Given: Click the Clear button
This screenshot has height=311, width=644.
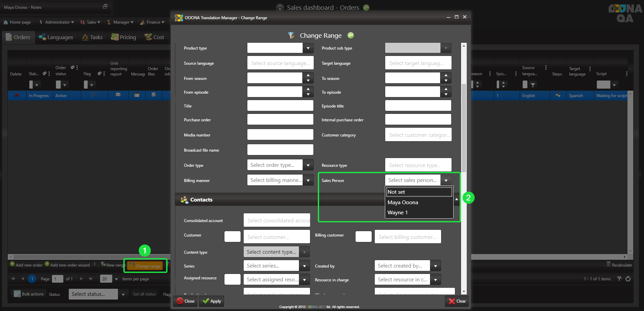Looking at the screenshot, I should tap(457, 301).
